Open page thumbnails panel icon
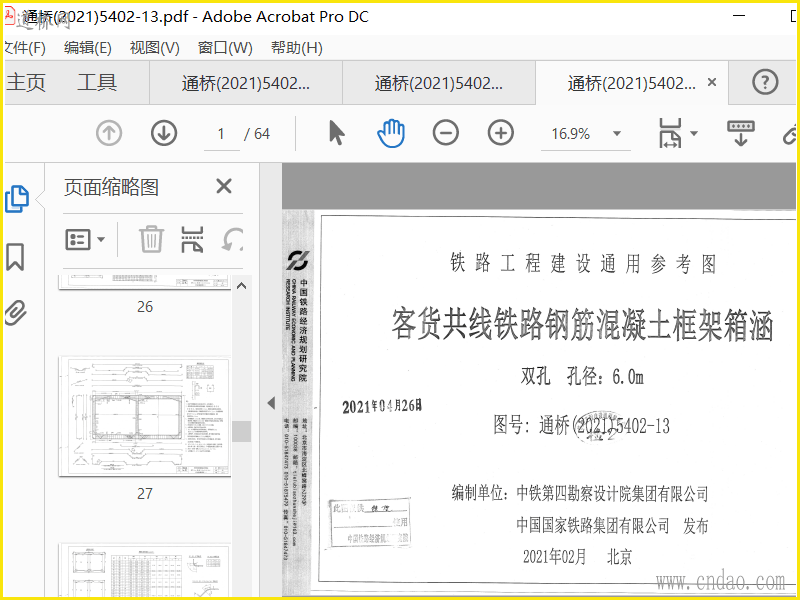 17,199
